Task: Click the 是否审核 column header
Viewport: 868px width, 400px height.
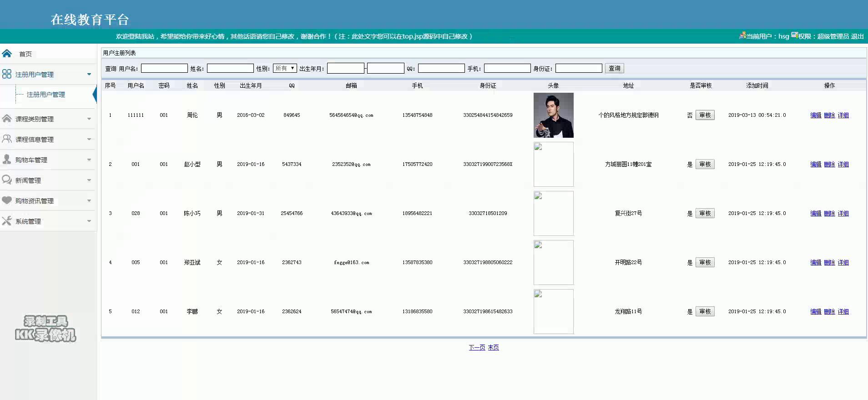Action: [x=701, y=85]
